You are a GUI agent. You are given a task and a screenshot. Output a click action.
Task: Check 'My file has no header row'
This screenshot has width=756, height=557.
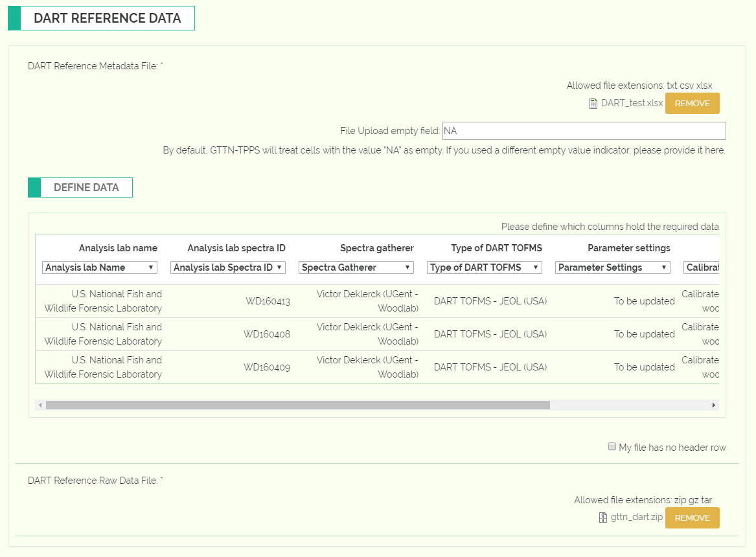(x=612, y=447)
